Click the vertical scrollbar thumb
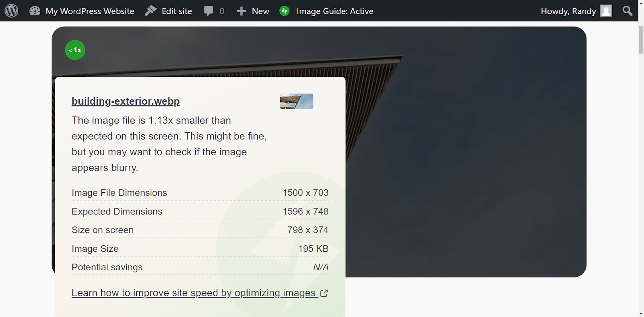This screenshot has width=644, height=317. [641, 39]
